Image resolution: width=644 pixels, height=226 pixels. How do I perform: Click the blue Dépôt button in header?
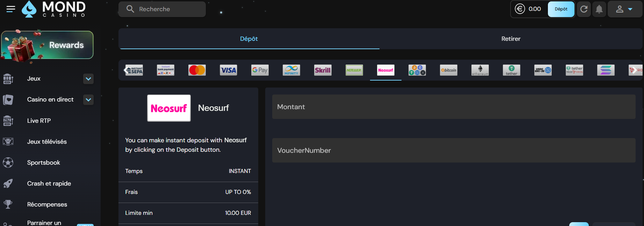tap(561, 9)
